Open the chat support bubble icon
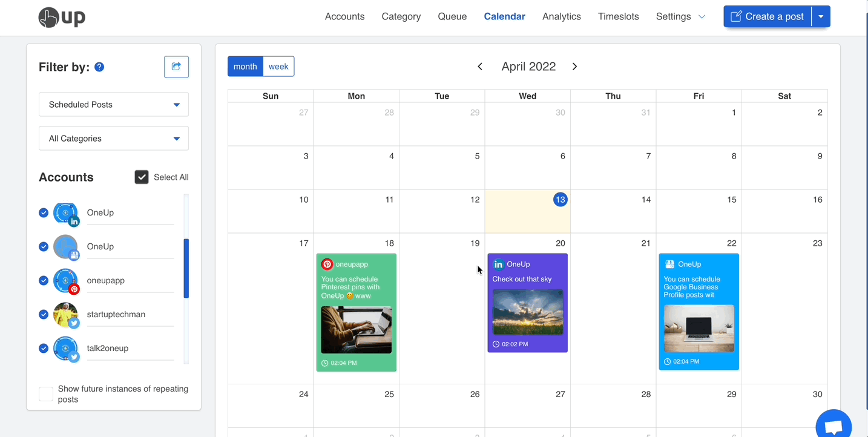 tap(833, 426)
